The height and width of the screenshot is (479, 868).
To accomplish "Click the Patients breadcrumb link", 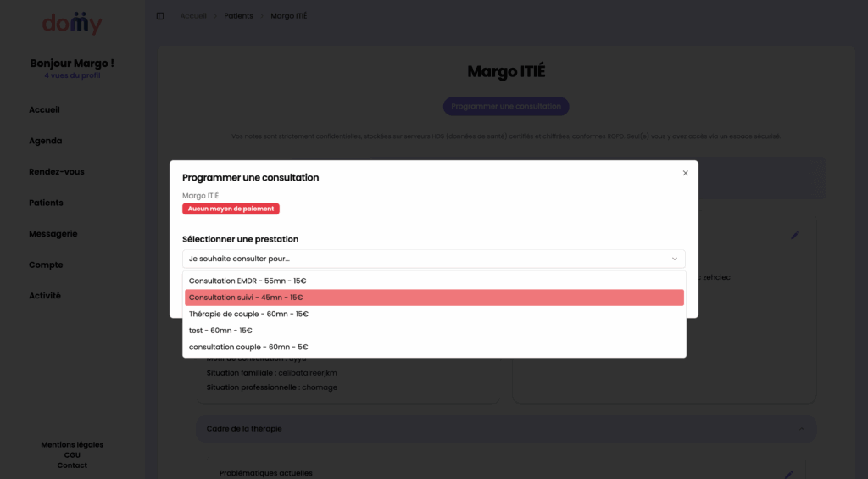I will [238, 16].
